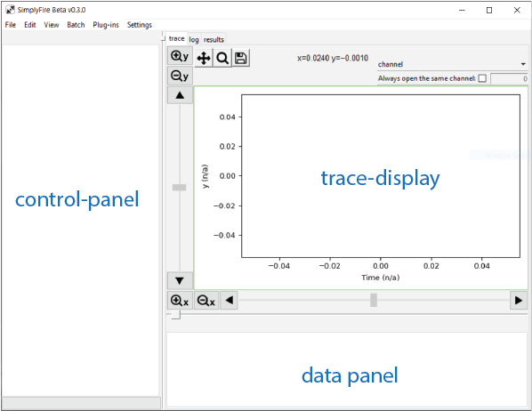532x411 pixels.
Task: Click the horizontal x-position slider handle
Action: [374, 300]
